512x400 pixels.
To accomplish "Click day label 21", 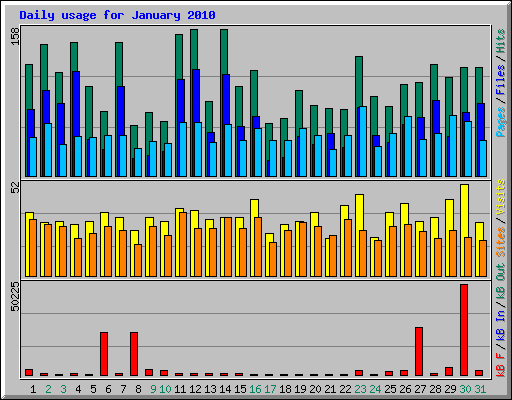I will tap(330, 389).
